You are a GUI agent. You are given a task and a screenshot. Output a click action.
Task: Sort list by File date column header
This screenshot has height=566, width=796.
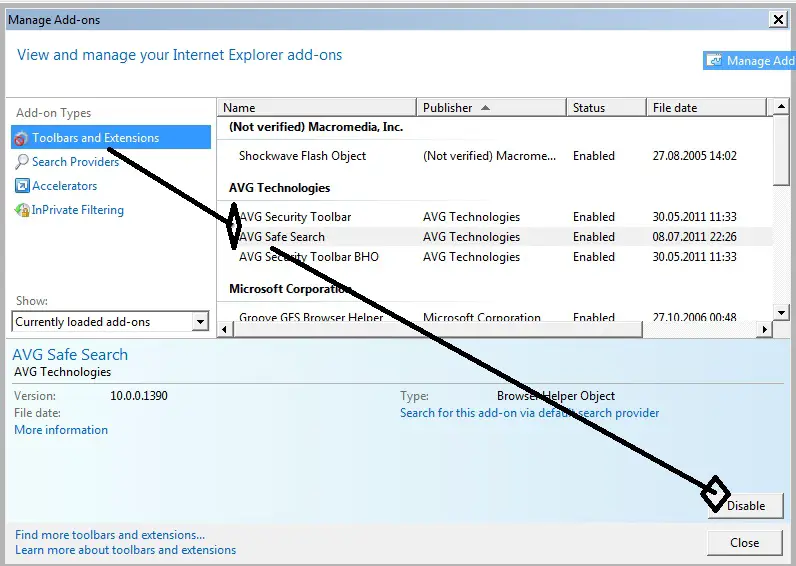point(706,108)
